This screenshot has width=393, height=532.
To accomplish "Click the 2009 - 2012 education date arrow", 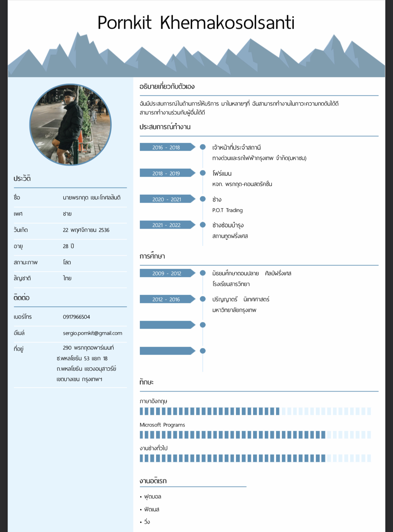I will tap(167, 273).
